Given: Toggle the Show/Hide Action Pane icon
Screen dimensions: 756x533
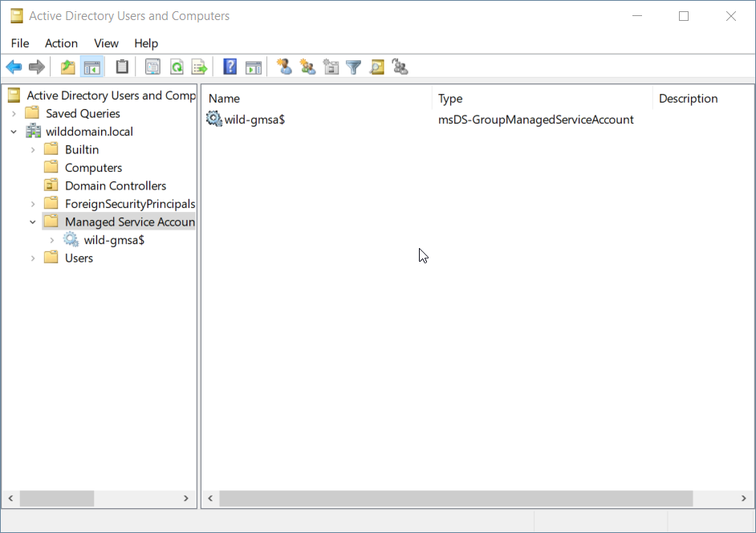Looking at the screenshot, I should (x=254, y=67).
